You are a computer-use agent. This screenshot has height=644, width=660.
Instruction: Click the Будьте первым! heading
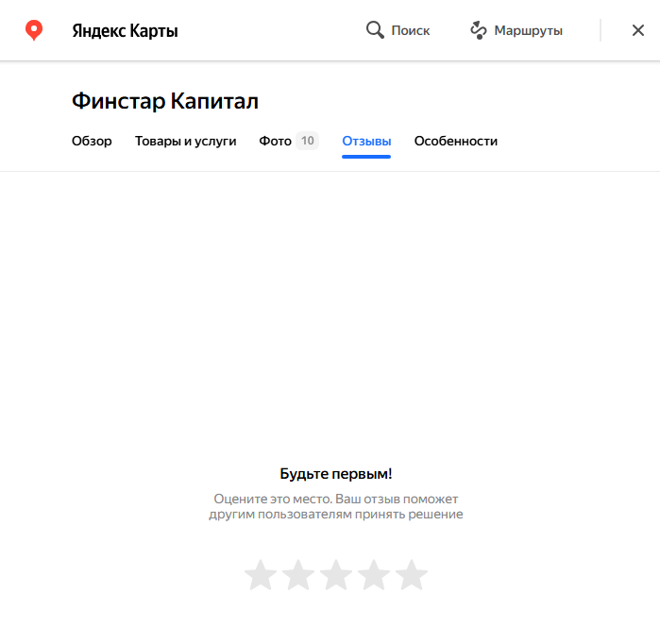click(x=336, y=474)
